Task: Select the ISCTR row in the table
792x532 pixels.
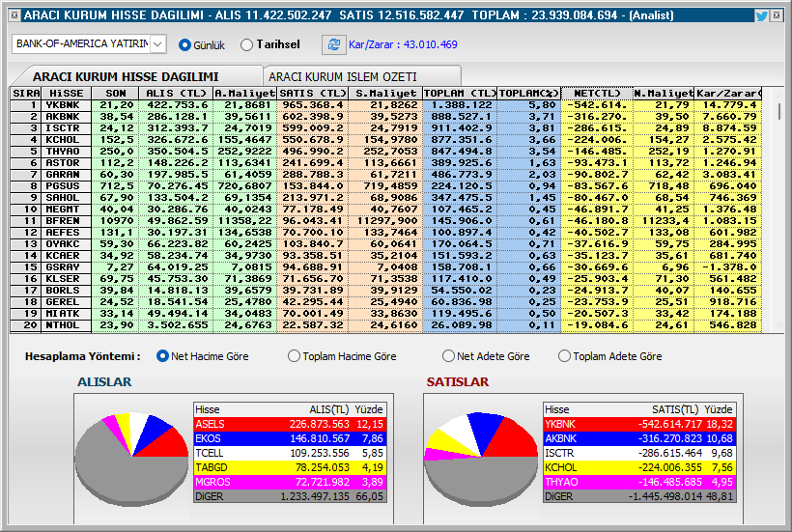Action: 386,128
